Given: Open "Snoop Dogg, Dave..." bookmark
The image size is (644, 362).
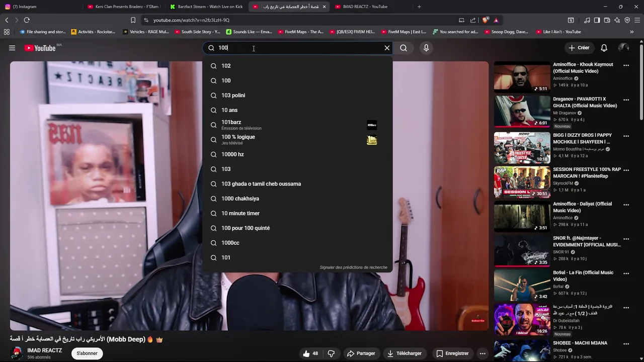Looking at the screenshot, I should 506,32.
